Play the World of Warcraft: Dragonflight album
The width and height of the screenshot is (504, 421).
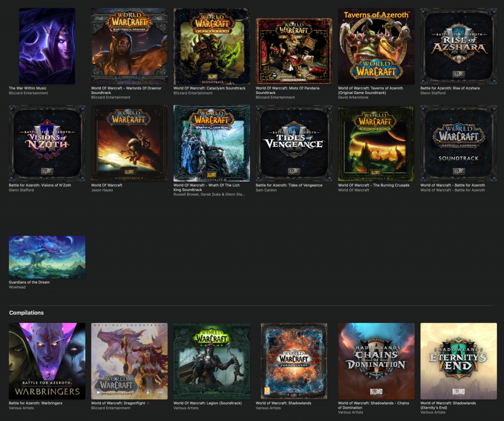coord(98,392)
